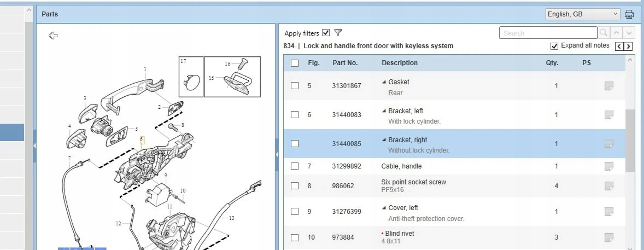Go to next parts section arrow
The height and width of the screenshot is (250, 644).
tap(628, 46)
